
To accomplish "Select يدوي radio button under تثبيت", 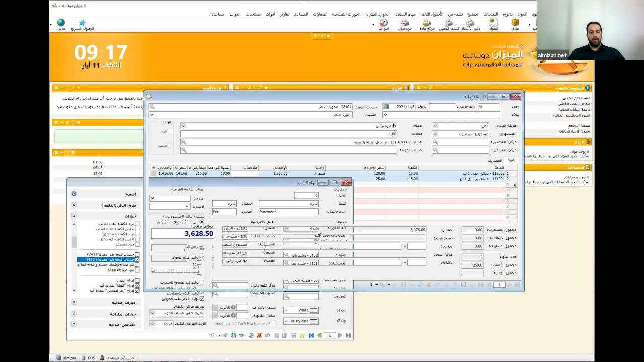I will point(184,222).
